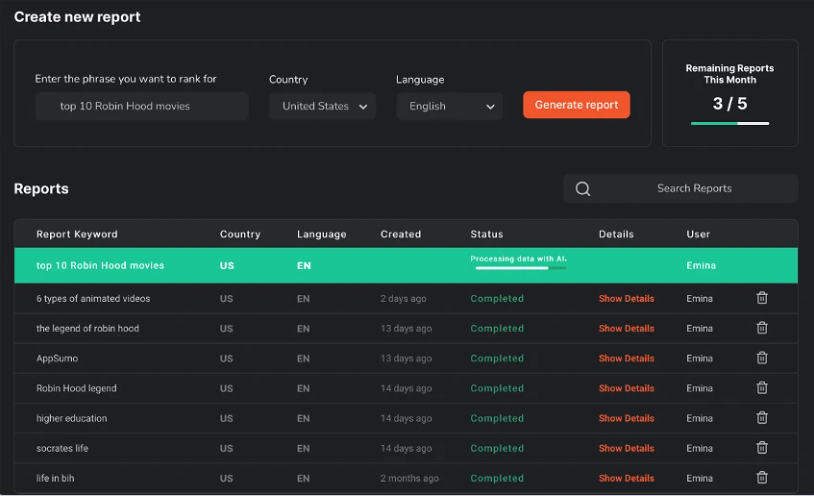Image resolution: width=814 pixels, height=496 pixels.
Task: Click the Created column header
Action: click(400, 234)
